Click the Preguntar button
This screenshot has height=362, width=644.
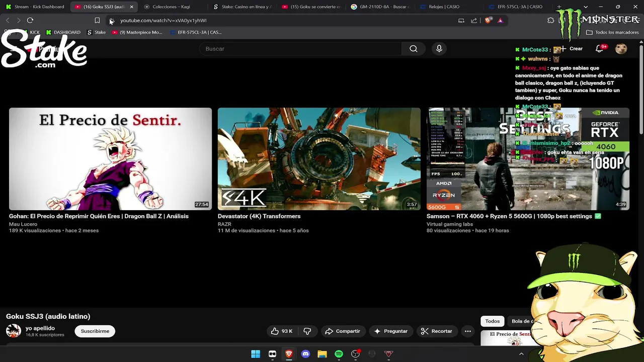[391, 331]
